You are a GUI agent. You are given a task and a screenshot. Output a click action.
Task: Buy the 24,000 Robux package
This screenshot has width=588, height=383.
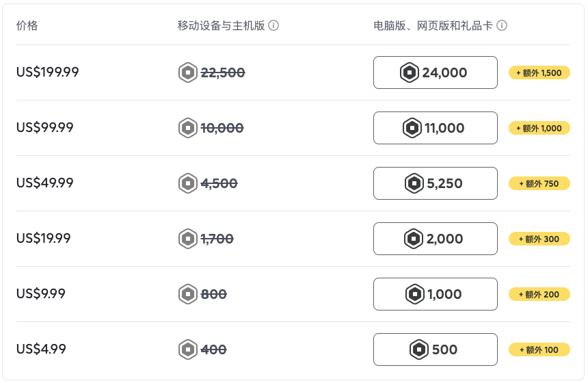click(x=435, y=72)
